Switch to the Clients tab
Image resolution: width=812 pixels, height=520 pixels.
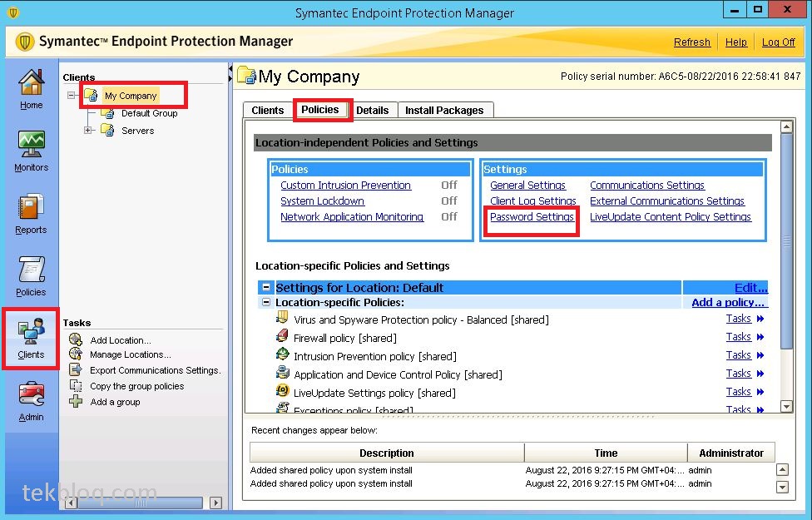pos(268,111)
